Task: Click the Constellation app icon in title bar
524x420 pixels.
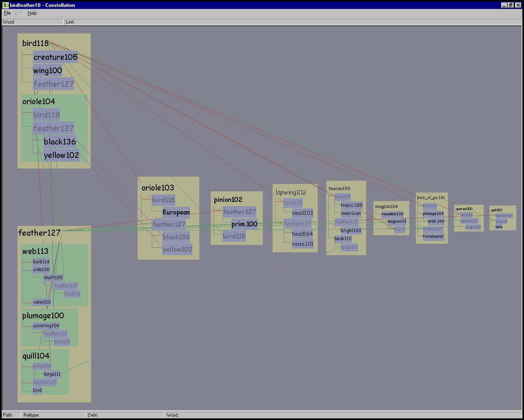Action: [6, 5]
